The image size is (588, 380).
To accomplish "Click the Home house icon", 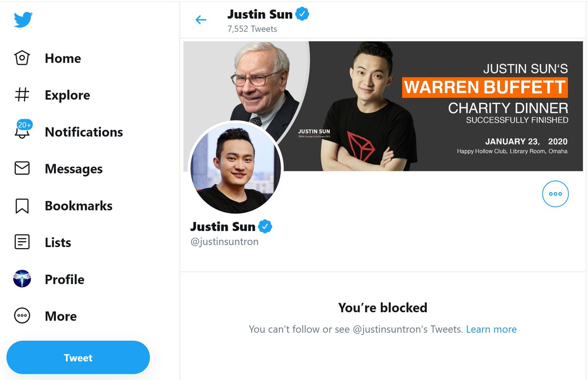I will [x=22, y=58].
